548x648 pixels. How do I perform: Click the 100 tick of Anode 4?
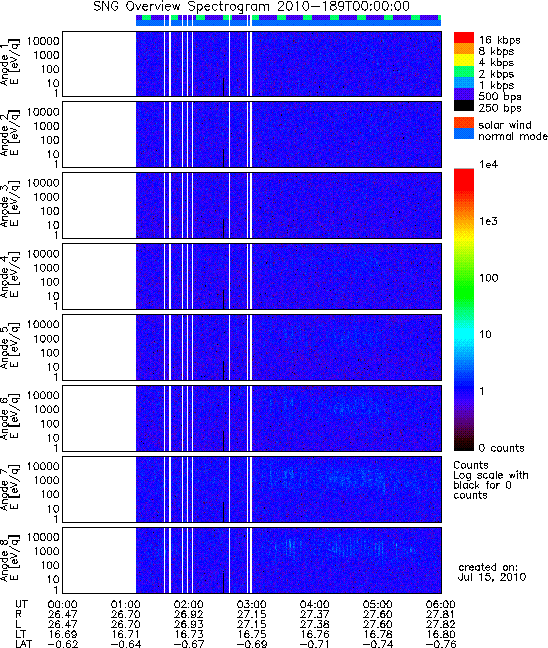point(50,282)
